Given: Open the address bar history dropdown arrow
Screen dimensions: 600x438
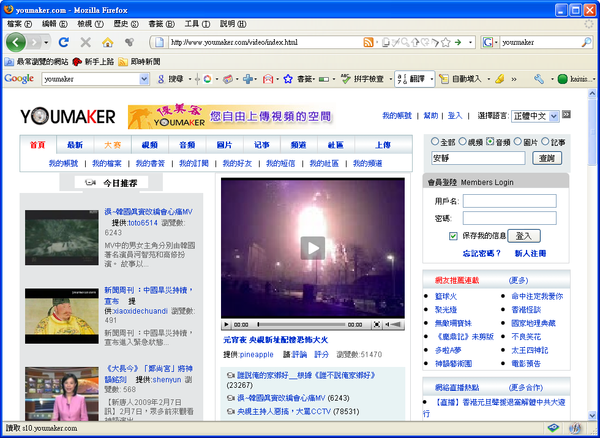Looking at the screenshot, I should click(x=470, y=42).
